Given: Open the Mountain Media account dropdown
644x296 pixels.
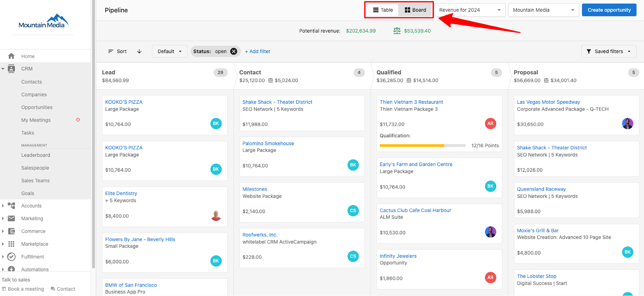Looking at the screenshot, I should (543, 10).
